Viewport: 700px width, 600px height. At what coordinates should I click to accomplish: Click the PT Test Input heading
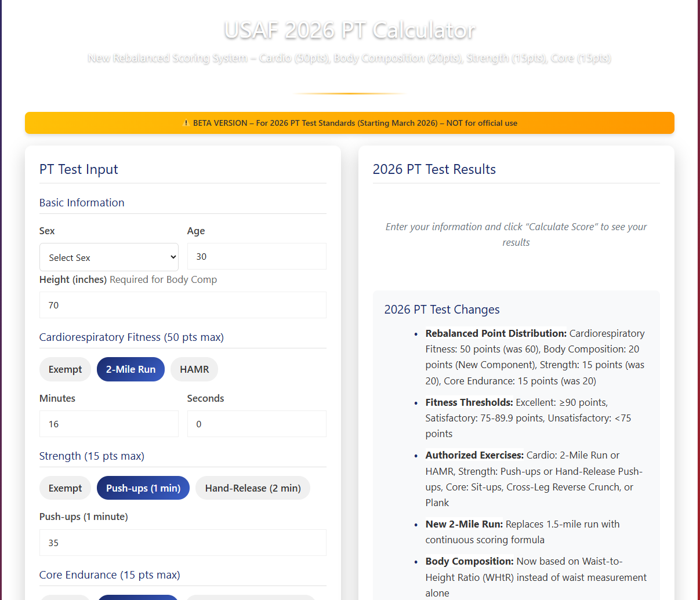78,169
